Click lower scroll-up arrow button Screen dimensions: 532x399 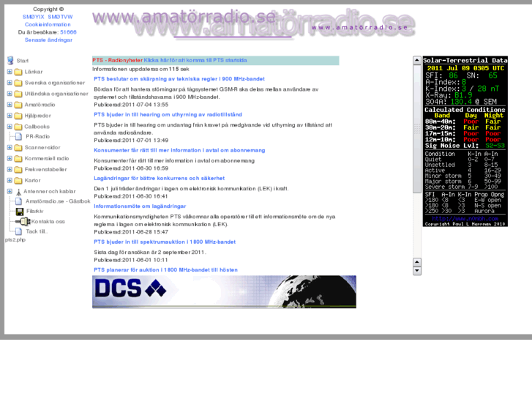click(x=417, y=262)
